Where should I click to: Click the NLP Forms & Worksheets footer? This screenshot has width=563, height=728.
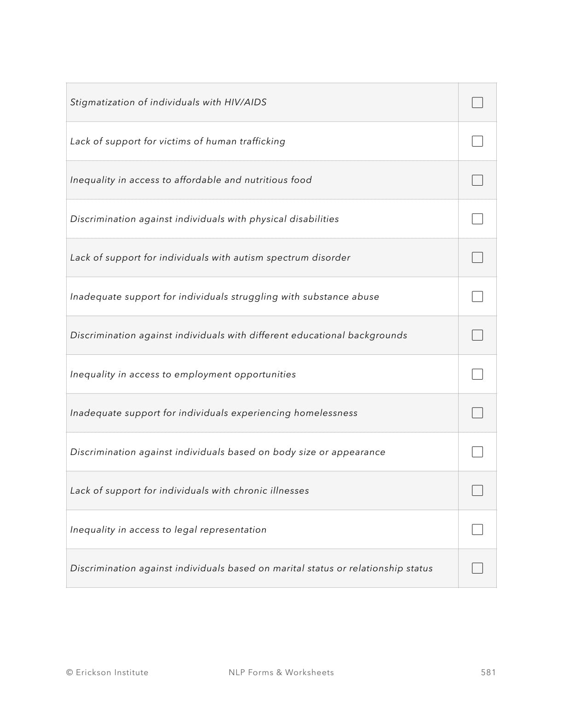tap(281, 672)
